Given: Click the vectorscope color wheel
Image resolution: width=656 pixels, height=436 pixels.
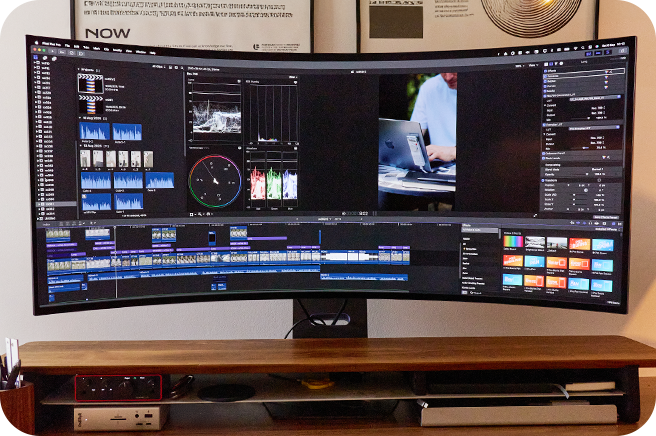Looking at the screenshot, I should [215, 180].
